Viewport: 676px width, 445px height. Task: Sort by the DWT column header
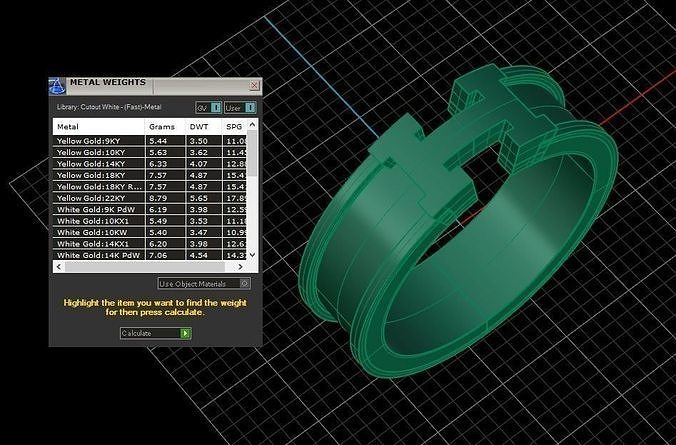click(x=203, y=127)
